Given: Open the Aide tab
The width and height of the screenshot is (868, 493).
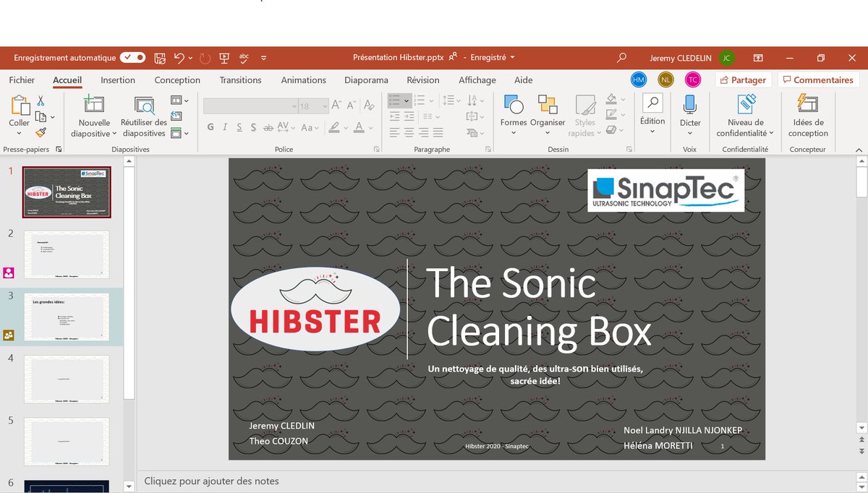Looking at the screenshot, I should (x=523, y=80).
